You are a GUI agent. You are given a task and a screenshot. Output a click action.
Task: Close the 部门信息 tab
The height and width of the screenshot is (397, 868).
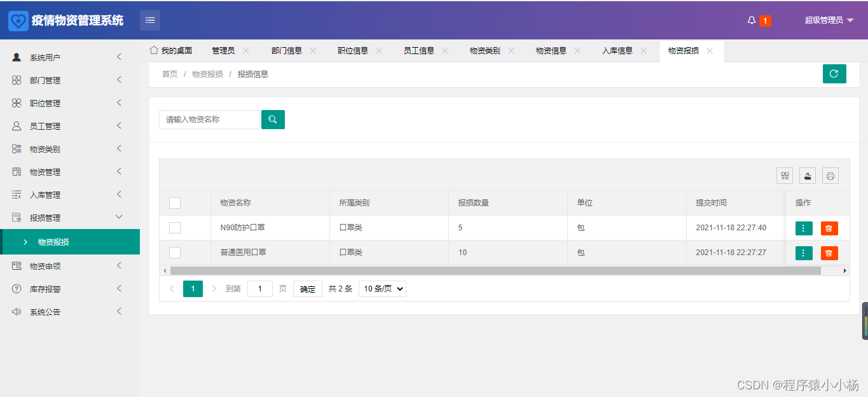tap(313, 50)
